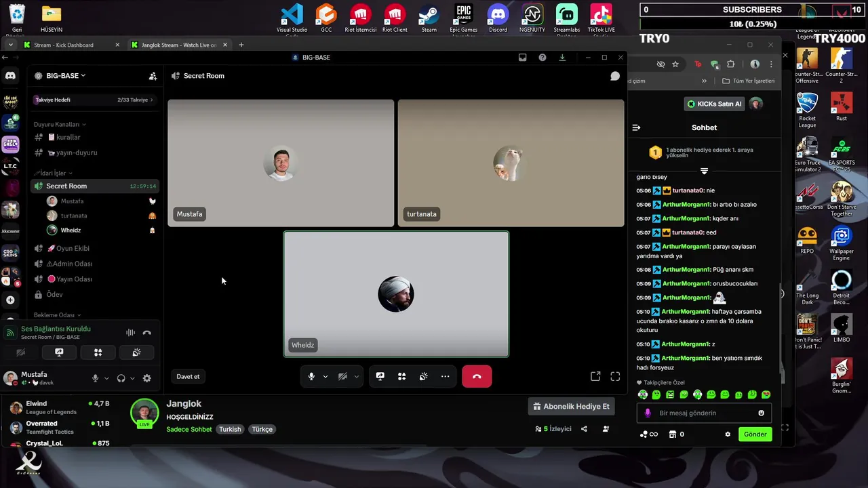The image size is (868, 488).
Task: Expand the Bekleme Odası category
Action: click(x=57, y=315)
